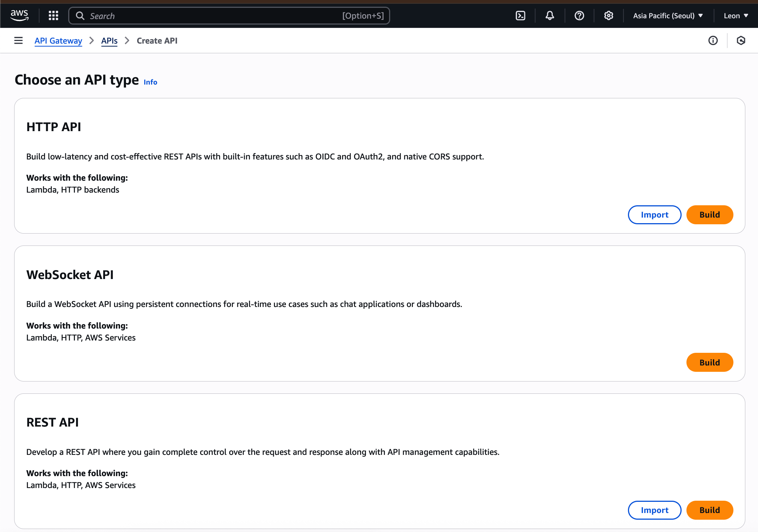This screenshot has height=532, width=758.
Task: Open notifications bell icon
Action: (550, 16)
